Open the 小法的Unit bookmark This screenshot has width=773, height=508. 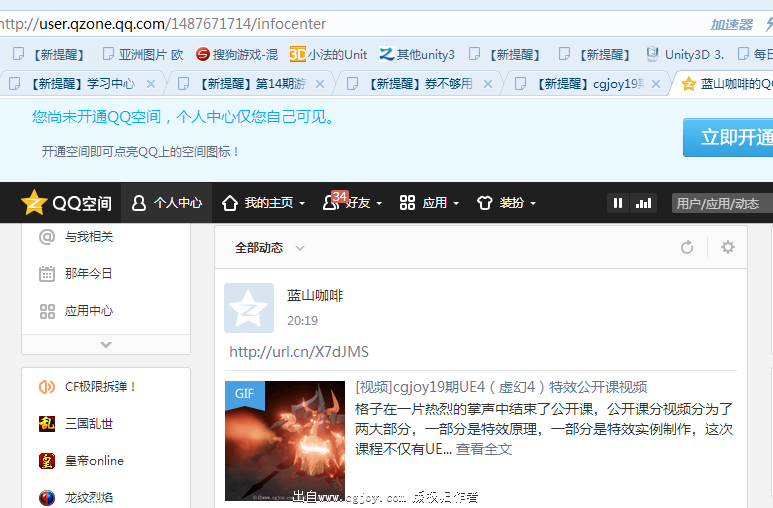[x=328, y=54]
